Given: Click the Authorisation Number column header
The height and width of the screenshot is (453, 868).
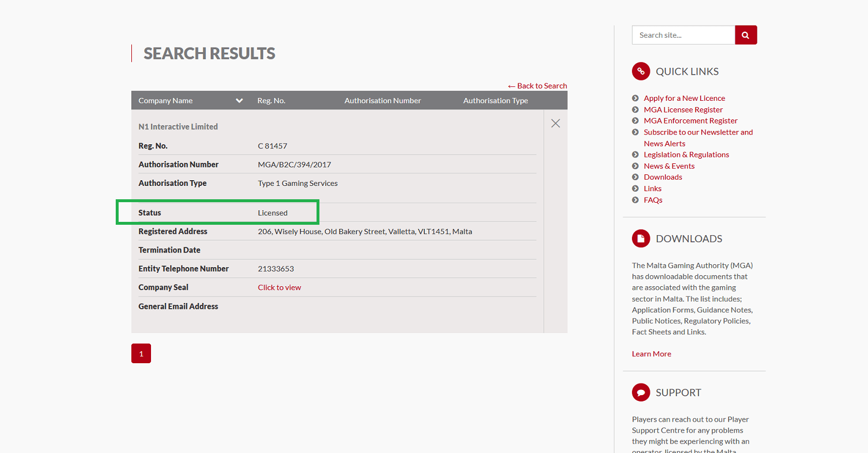Looking at the screenshot, I should [383, 101].
